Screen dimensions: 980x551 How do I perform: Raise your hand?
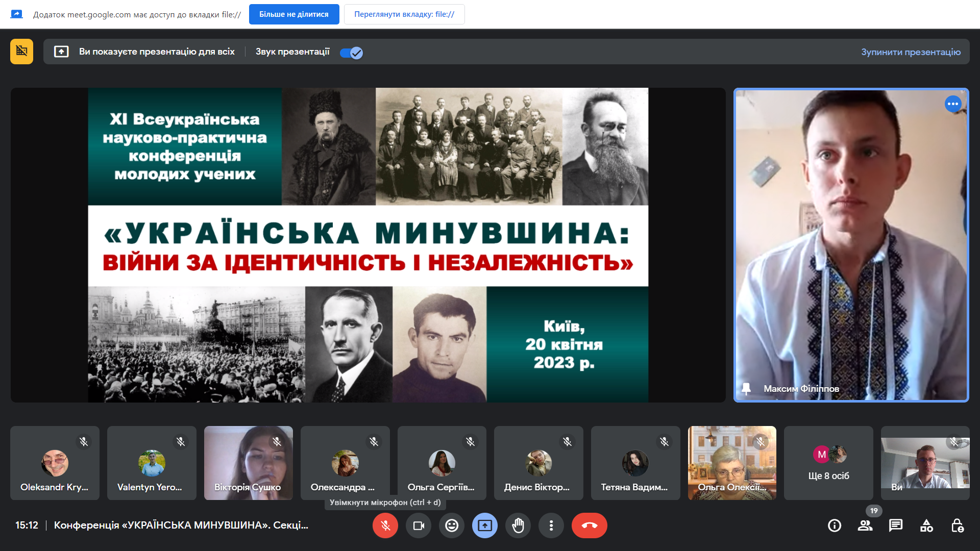[x=518, y=525]
